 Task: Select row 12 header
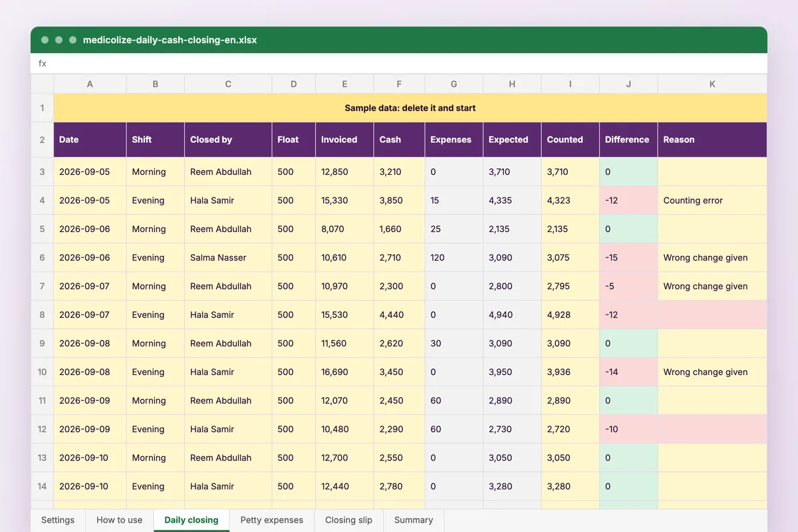click(x=42, y=429)
